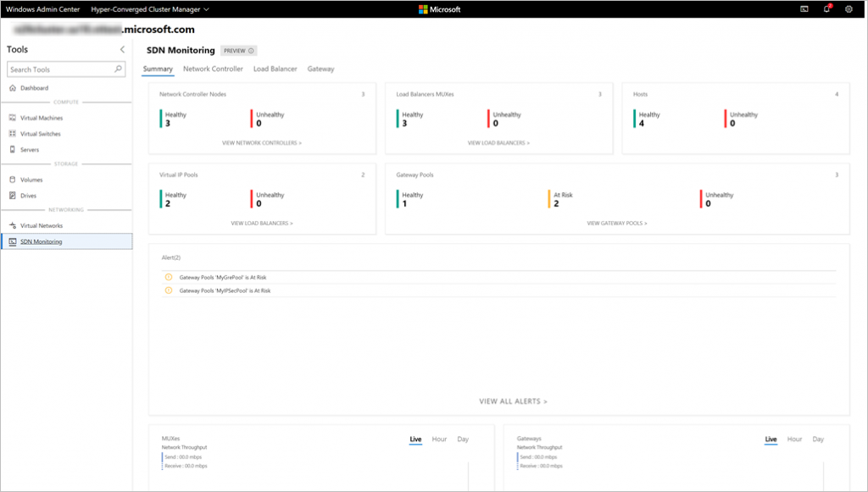Open the PowerShell console icon in header

tap(804, 8)
